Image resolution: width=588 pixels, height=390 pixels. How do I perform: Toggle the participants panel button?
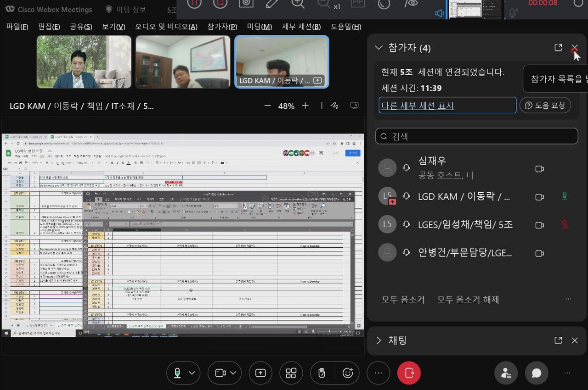point(506,373)
